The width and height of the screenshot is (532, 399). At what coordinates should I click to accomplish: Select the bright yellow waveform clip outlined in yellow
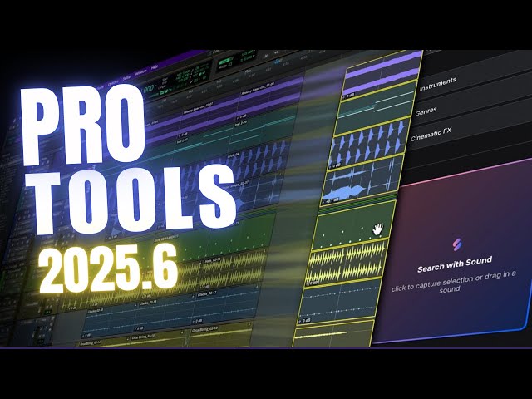coord(346,264)
